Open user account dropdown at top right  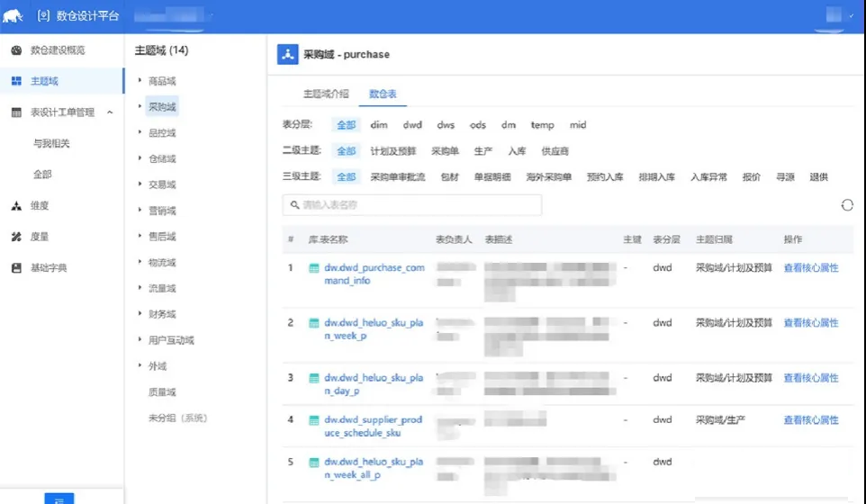pyautogui.click(x=840, y=15)
